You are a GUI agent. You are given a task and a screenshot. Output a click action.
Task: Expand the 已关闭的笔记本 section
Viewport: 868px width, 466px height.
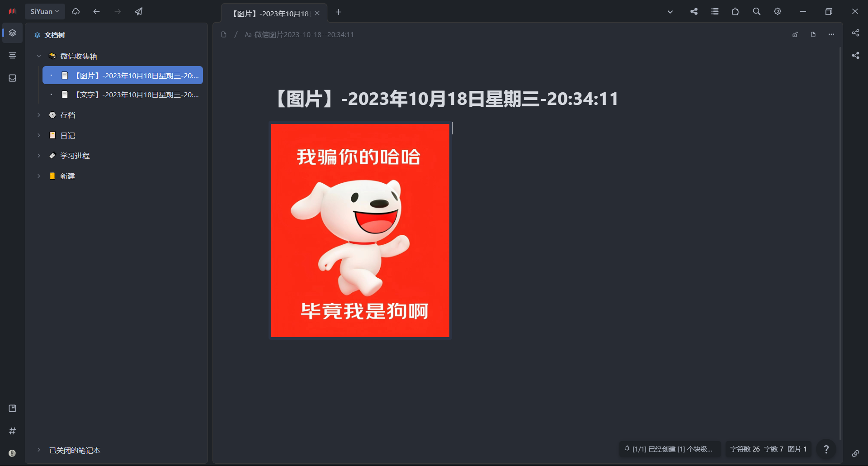click(x=38, y=450)
